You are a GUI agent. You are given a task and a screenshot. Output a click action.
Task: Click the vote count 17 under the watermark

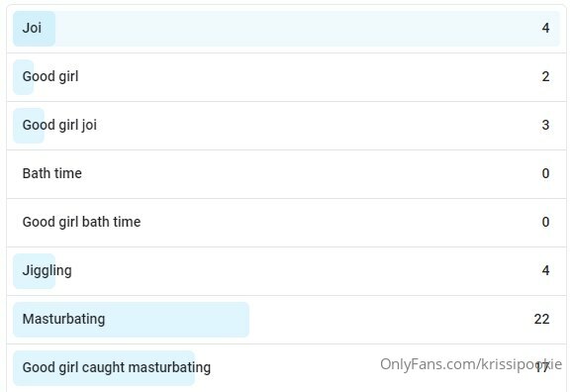click(542, 368)
